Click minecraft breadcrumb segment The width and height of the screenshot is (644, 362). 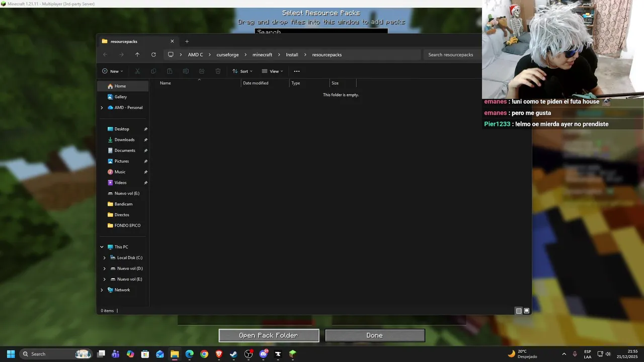point(262,54)
